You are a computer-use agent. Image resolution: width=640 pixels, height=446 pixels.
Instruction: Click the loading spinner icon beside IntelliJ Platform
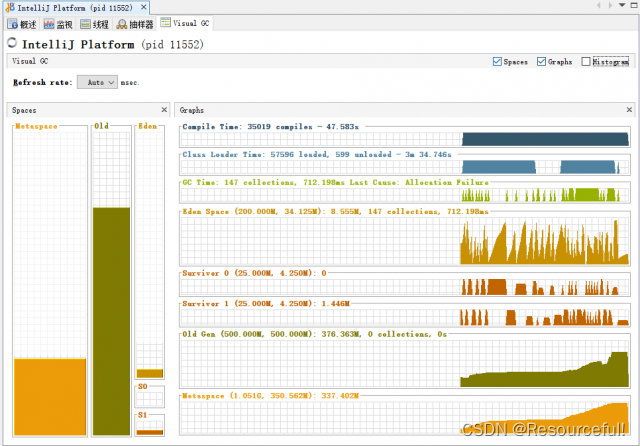pos(12,43)
